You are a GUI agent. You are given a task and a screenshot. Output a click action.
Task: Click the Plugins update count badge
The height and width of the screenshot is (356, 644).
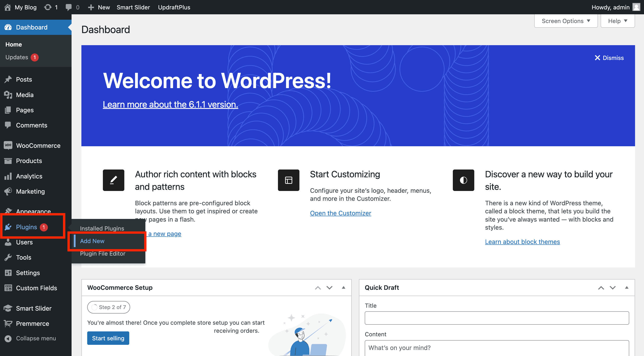tap(44, 227)
